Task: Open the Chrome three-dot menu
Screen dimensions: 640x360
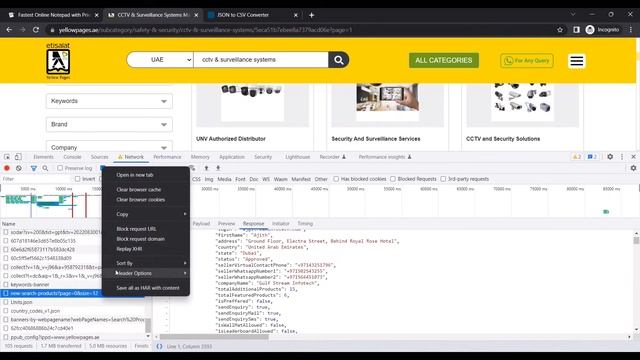Action: coord(631,30)
